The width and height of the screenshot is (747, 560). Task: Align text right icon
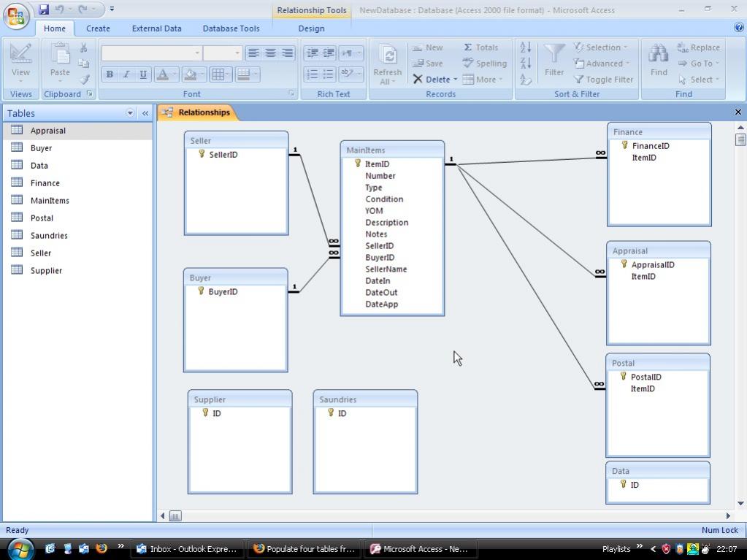[x=287, y=53]
